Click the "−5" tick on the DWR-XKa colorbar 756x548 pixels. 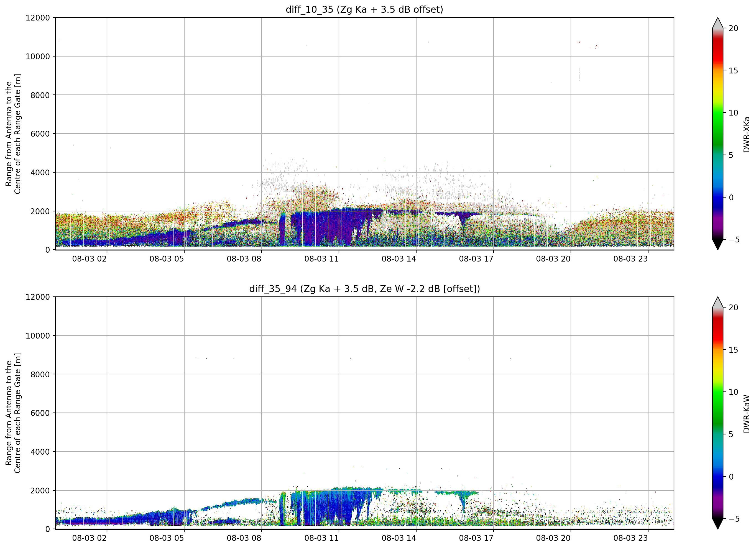[734, 240]
